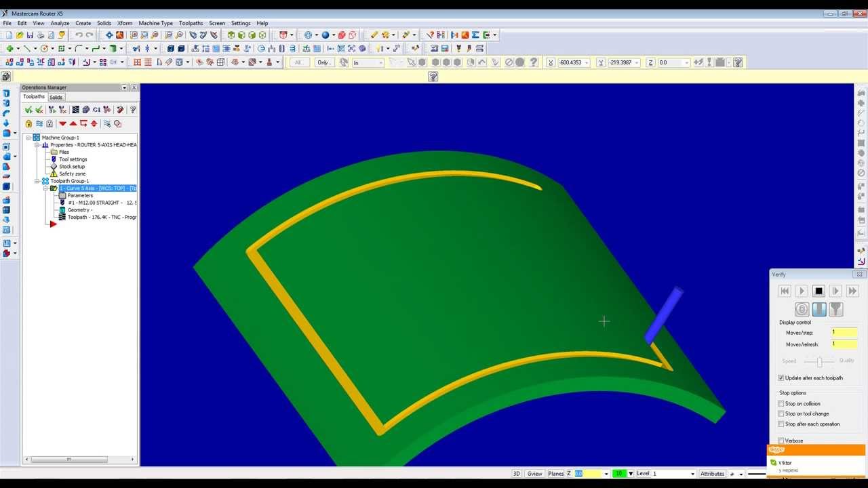Screen dimensions: 868x488
Task: Click Attributes button in status bar
Action: 712,474
